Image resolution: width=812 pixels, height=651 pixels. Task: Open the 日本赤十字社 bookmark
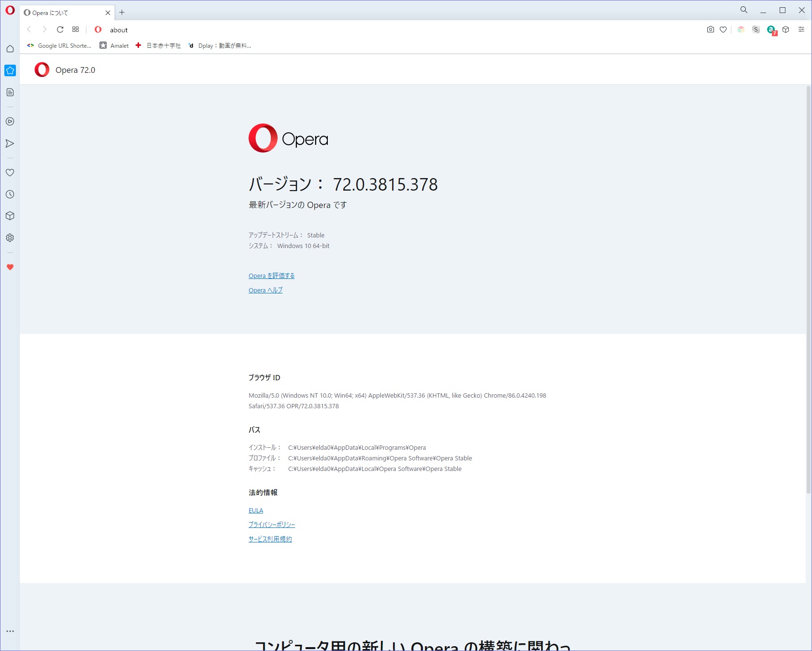click(x=158, y=46)
